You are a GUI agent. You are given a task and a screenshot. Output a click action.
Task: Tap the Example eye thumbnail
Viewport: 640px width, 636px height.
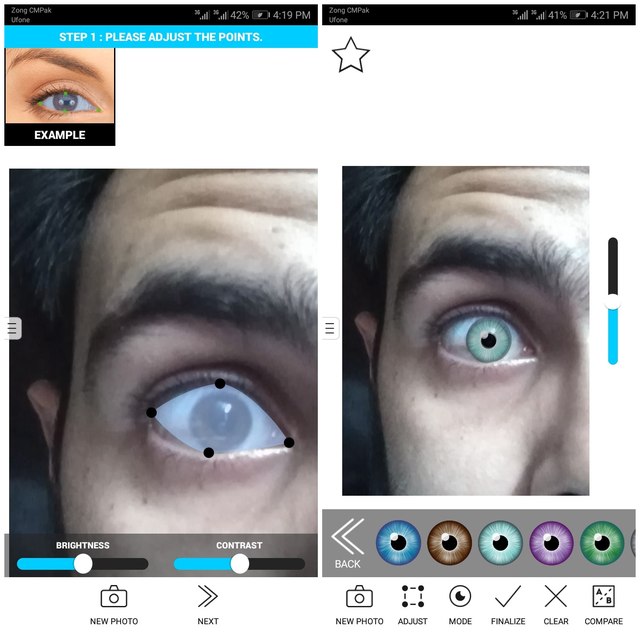click(60, 96)
